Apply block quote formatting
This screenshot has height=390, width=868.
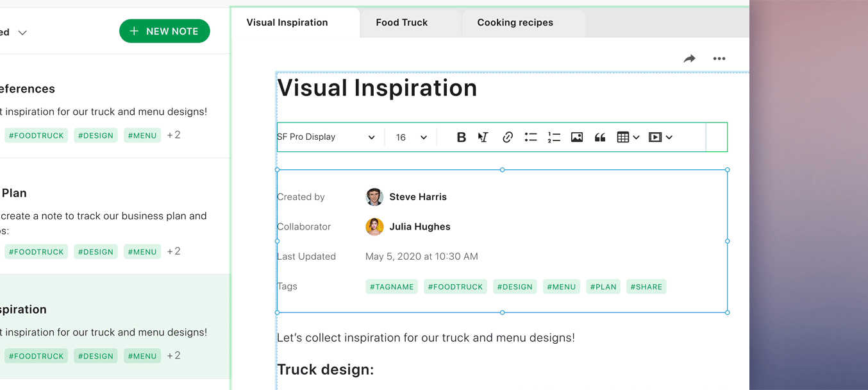point(600,137)
